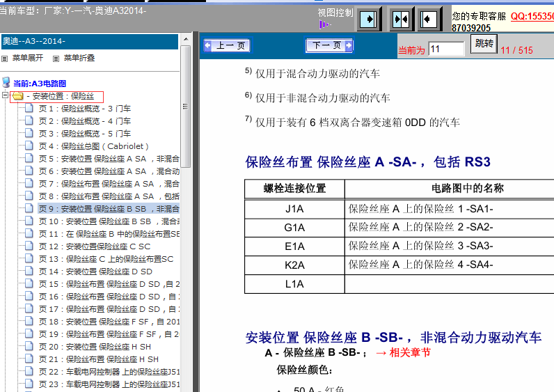Open 页 2 保险丝概览 4 门车

[85, 121]
